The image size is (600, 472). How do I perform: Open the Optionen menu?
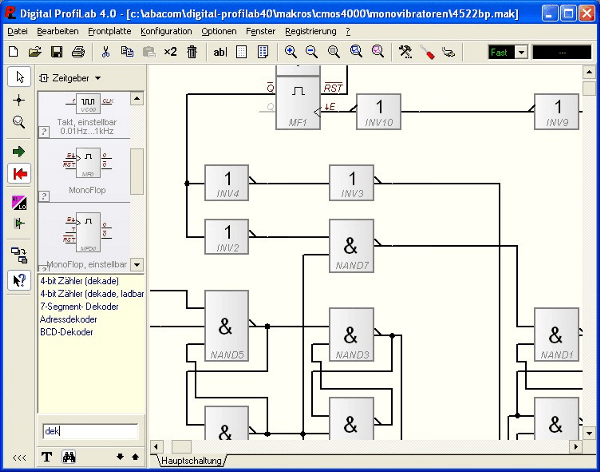coord(219,31)
